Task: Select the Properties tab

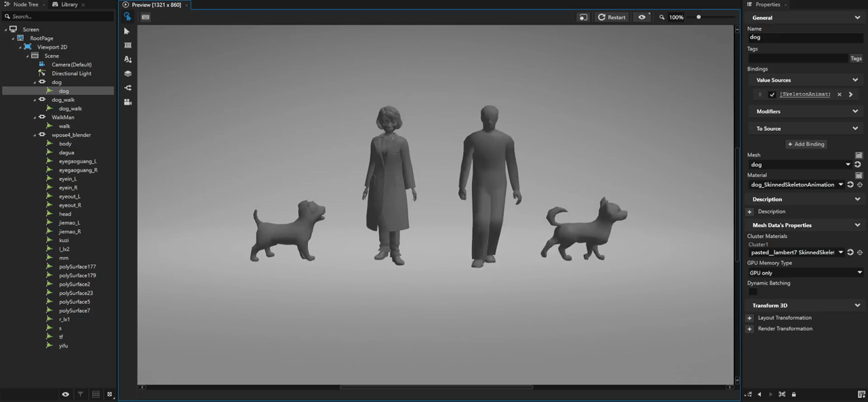Action: pos(767,4)
